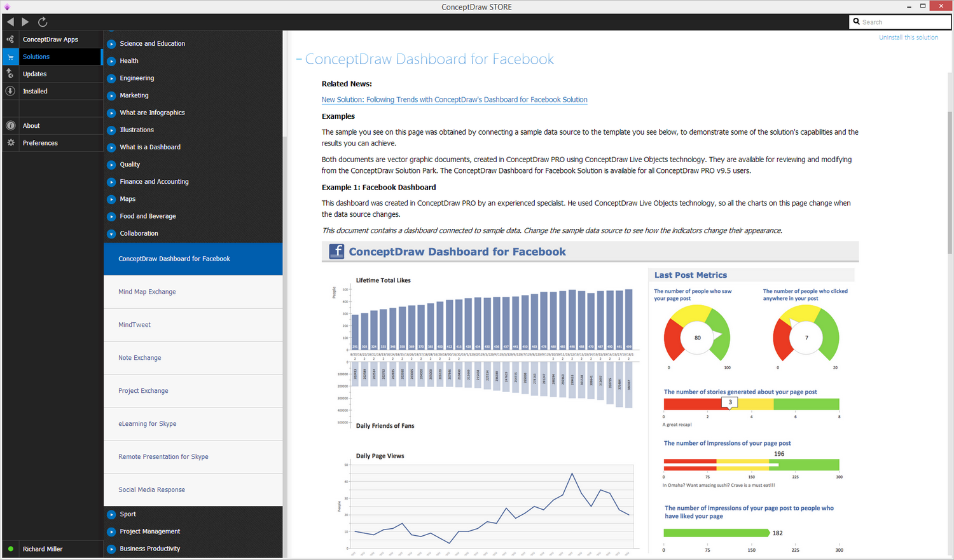The image size is (954, 560).
Task: Click the Solutions cart icon
Action: (10, 57)
